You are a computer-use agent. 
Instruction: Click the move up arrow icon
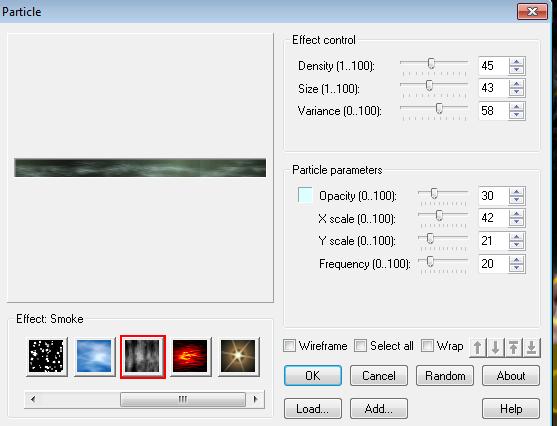coord(478,347)
